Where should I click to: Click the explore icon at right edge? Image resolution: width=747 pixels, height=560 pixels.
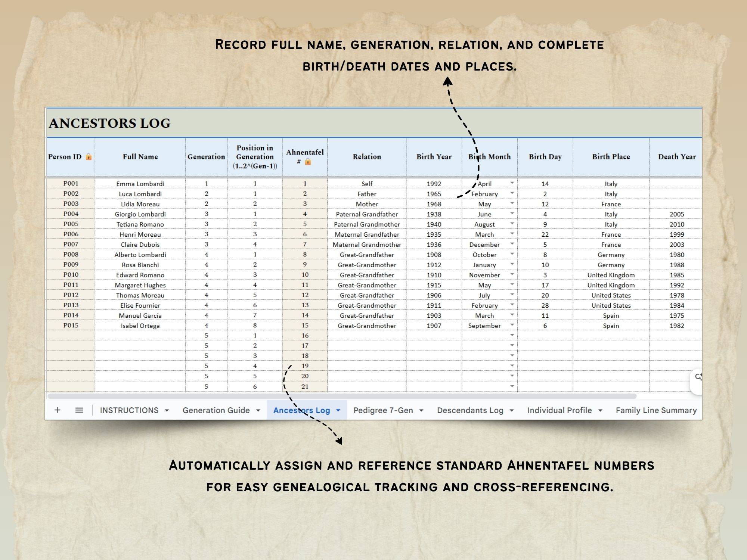(x=698, y=377)
